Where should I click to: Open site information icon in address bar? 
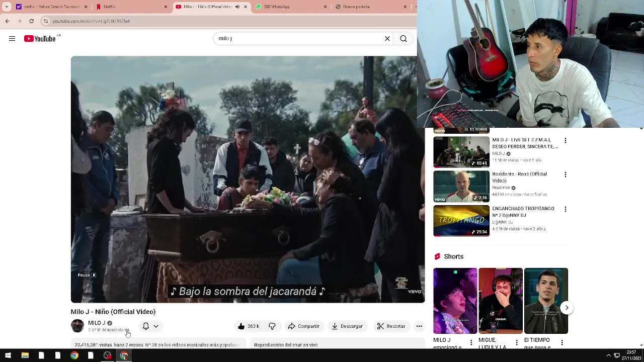(46, 21)
